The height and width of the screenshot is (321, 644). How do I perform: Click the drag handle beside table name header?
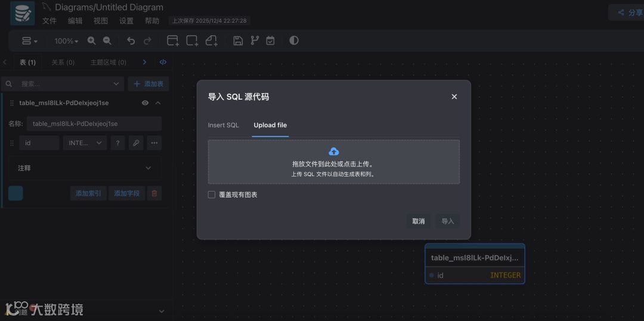(x=12, y=103)
